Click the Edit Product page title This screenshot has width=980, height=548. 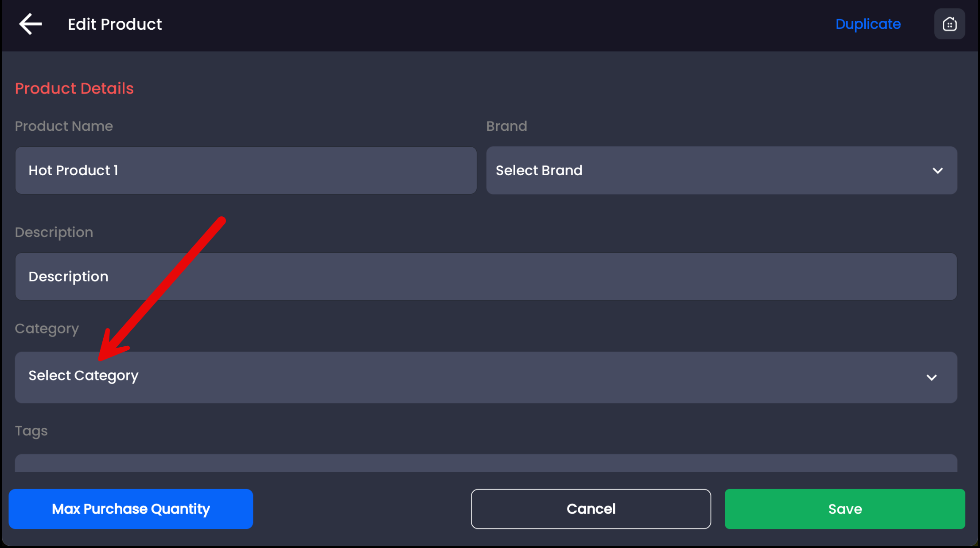tap(115, 24)
